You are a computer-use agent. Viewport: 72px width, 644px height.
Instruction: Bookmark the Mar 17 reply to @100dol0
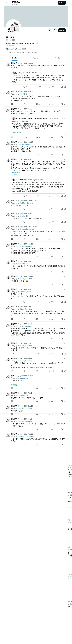[62, 104]
